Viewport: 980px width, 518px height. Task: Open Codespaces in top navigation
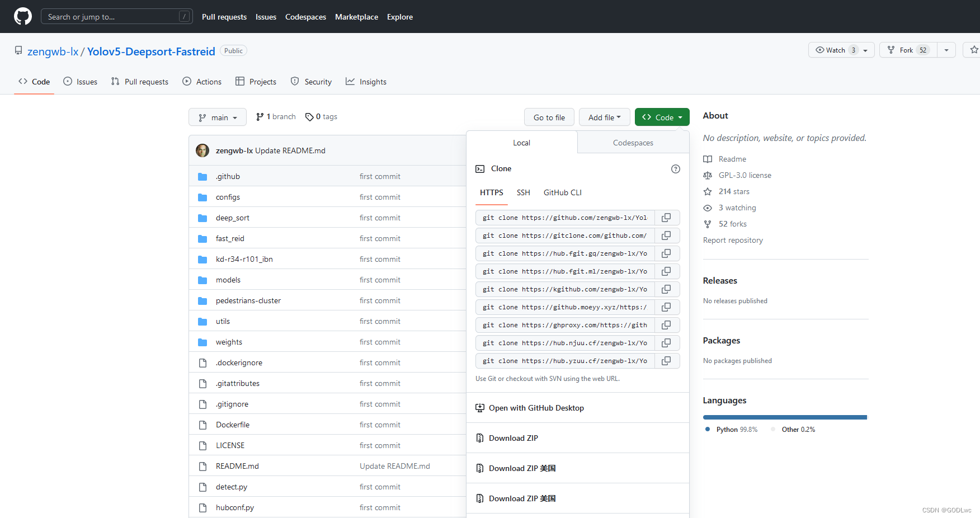pos(305,17)
